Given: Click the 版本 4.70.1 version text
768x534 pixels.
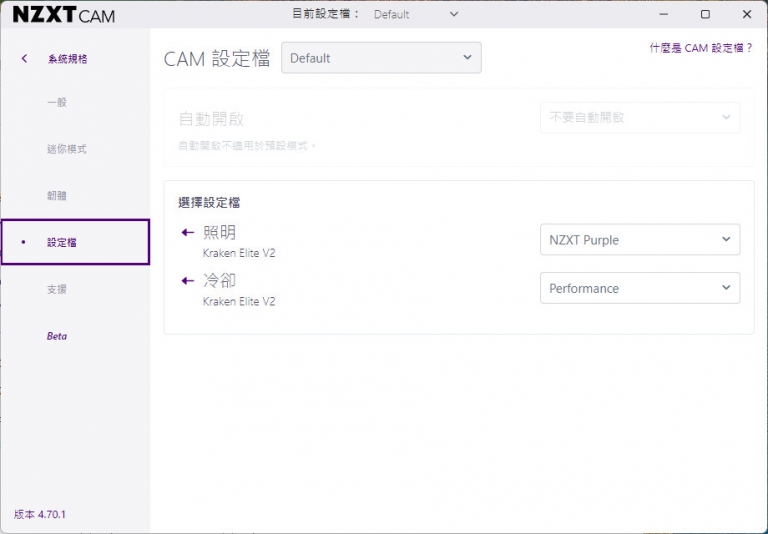Looking at the screenshot, I should (40, 514).
